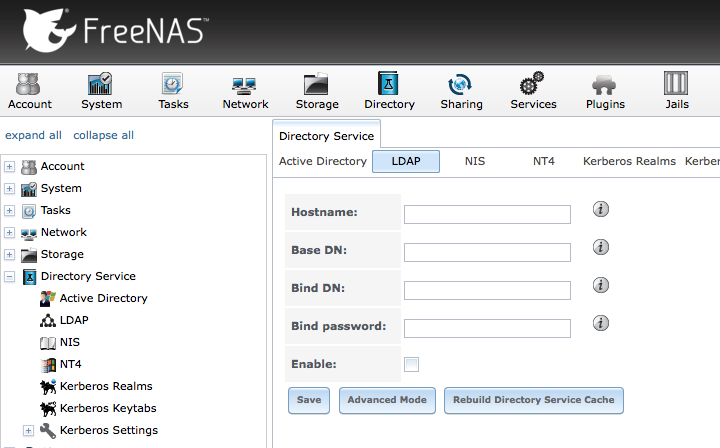Click the FreeNAS shark logo
The image size is (720, 448).
click(x=48, y=30)
